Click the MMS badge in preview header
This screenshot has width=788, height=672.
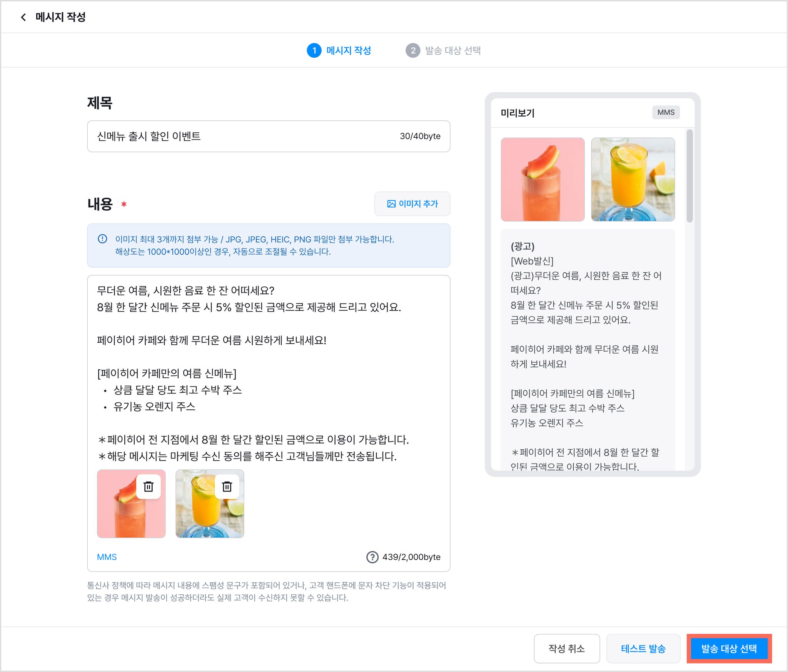click(666, 112)
